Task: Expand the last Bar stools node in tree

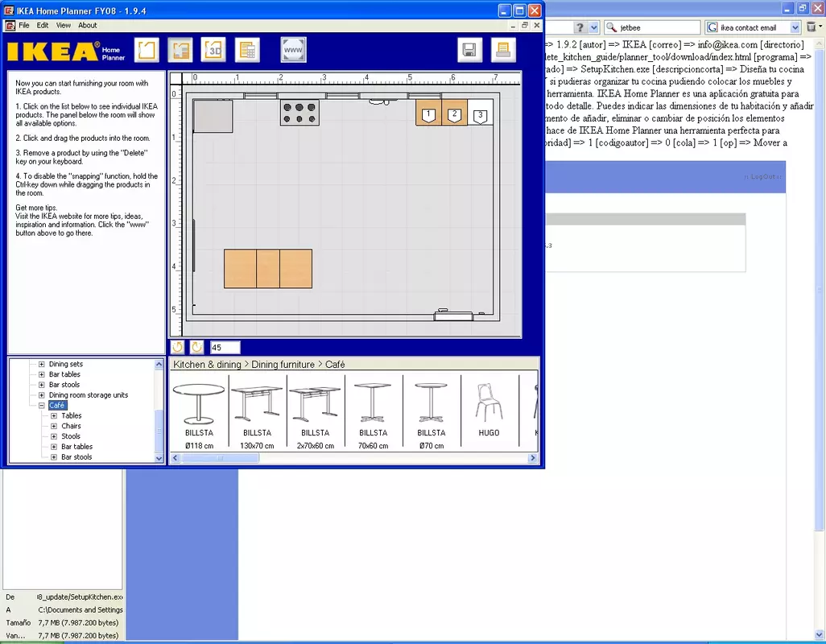Action: point(54,457)
